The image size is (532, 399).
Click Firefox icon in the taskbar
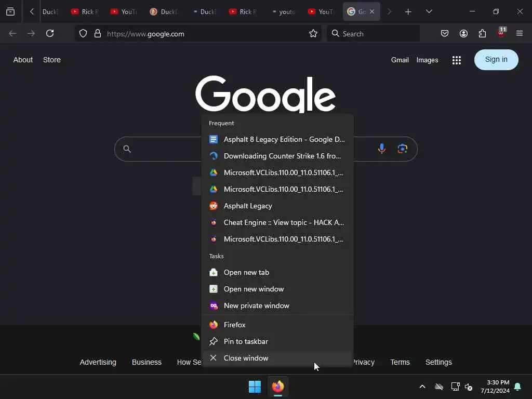point(278,387)
